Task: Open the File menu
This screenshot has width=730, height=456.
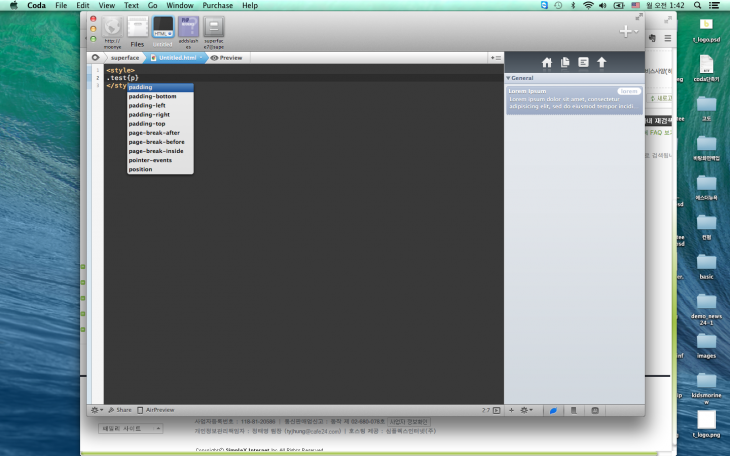Action: tap(61, 5)
